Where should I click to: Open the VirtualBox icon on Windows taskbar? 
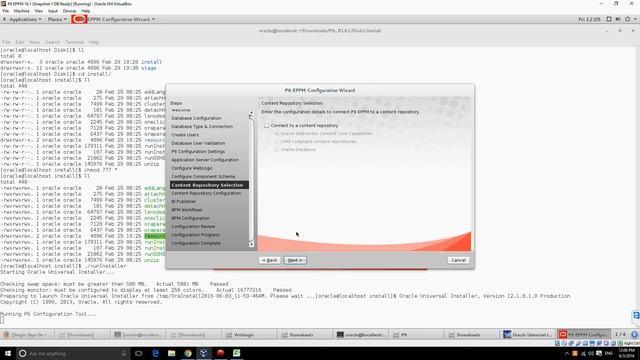pos(204,353)
